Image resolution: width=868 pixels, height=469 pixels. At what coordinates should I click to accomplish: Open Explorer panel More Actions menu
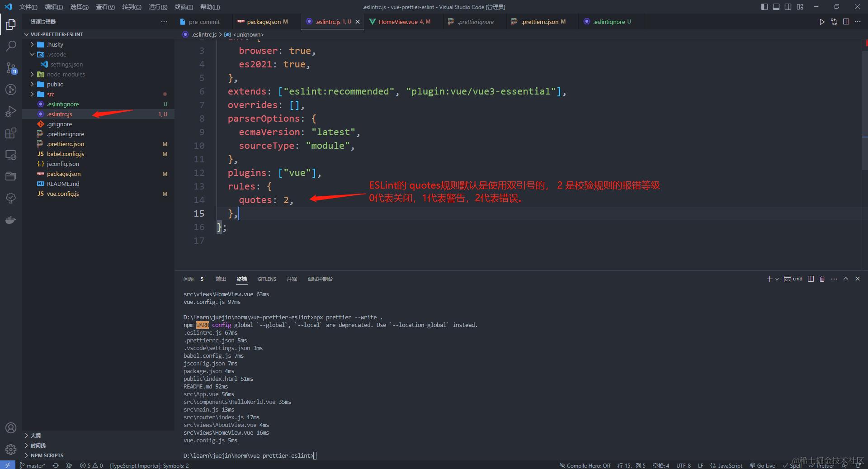(164, 22)
